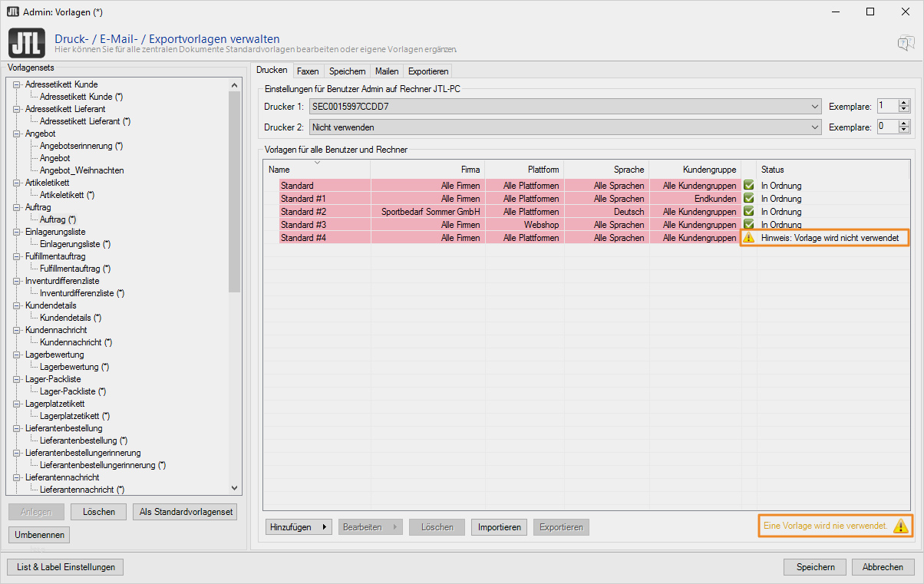Click the Importieren button
The height and width of the screenshot is (584, 924).
click(x=500, y=527)
